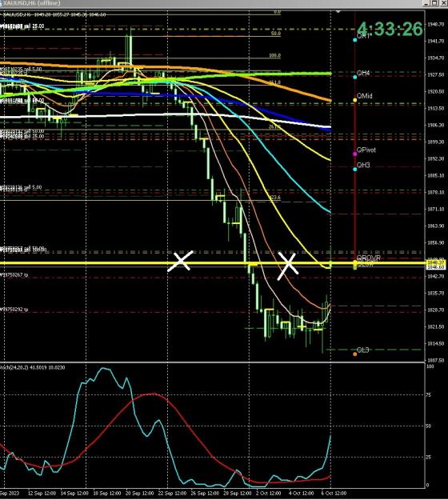This screenshot has height=500, width=448.
Task: Click the 25 level on stochastic scale
Action: (429, 458)
